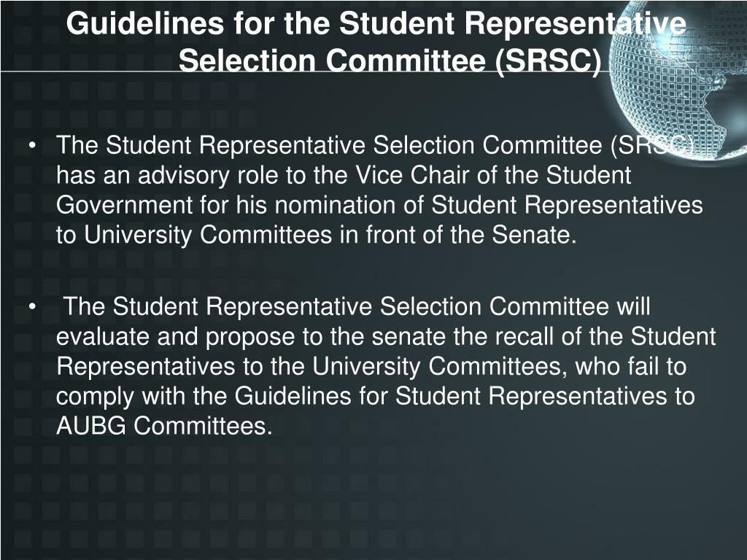Click the horizontal line under the title
This screenshot has height=560, width=747.
[305, 71]
